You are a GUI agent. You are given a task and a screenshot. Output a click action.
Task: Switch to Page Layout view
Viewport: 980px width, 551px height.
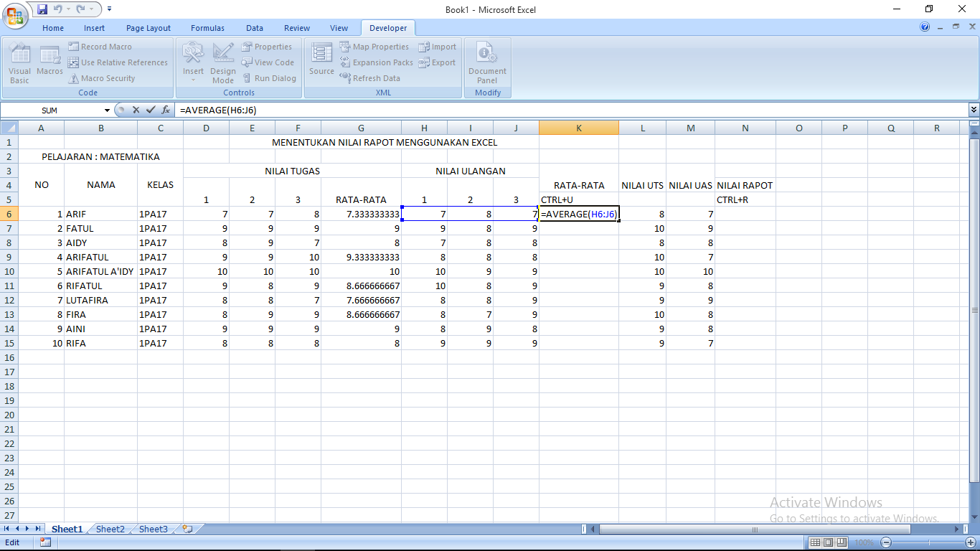(829, 542)
